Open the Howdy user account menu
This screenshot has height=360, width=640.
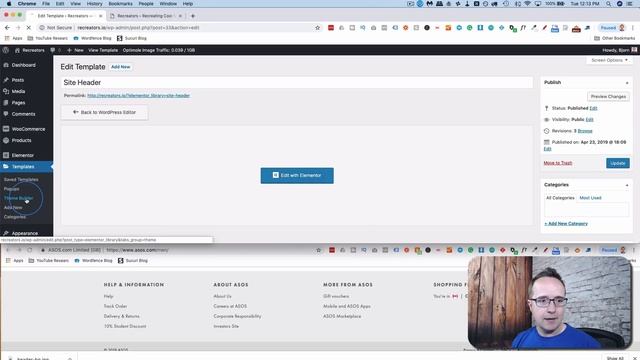pyautogui.click(x=619, y=50)
